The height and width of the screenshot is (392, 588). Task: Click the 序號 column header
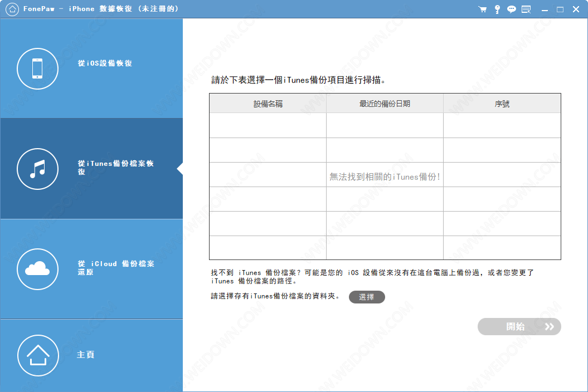[x=502, y=104]
